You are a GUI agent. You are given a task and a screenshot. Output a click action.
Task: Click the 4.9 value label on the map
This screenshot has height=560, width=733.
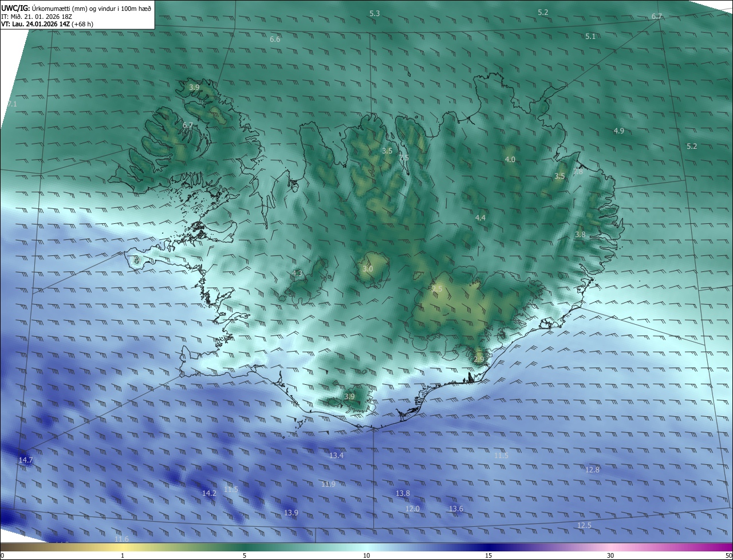click(618, 131)
